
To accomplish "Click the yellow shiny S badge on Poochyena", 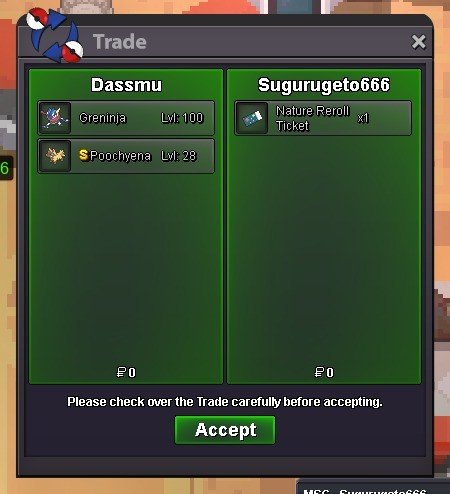I will pos(83,155).
